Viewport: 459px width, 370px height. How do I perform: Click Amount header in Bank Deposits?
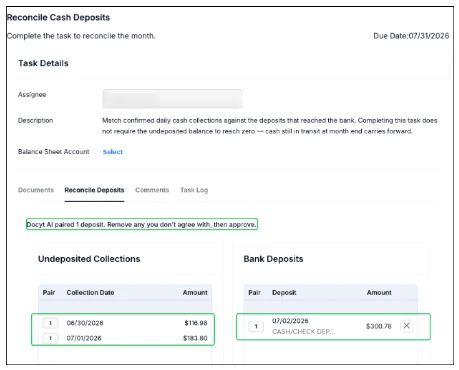pos(379,292)
